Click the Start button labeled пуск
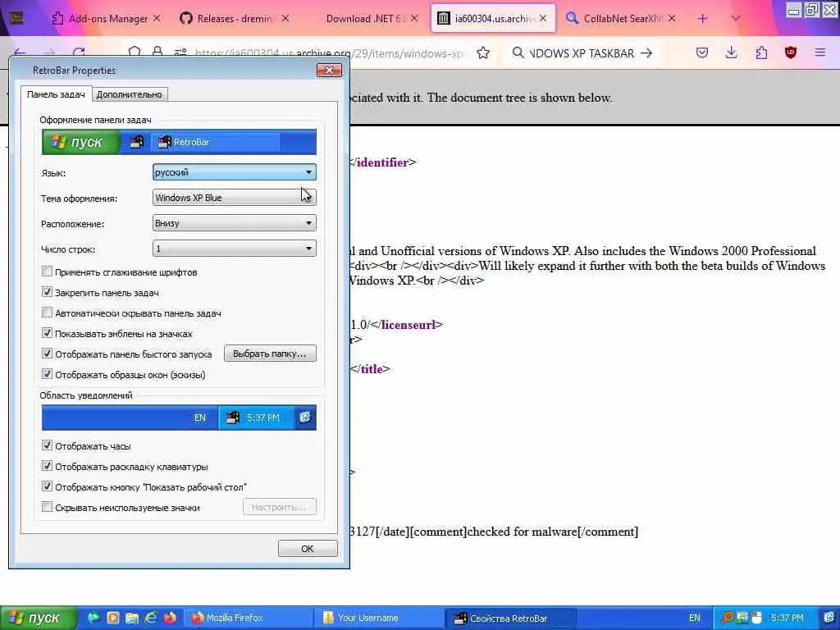Screen dimensions: 840x630 pos(39,619)
